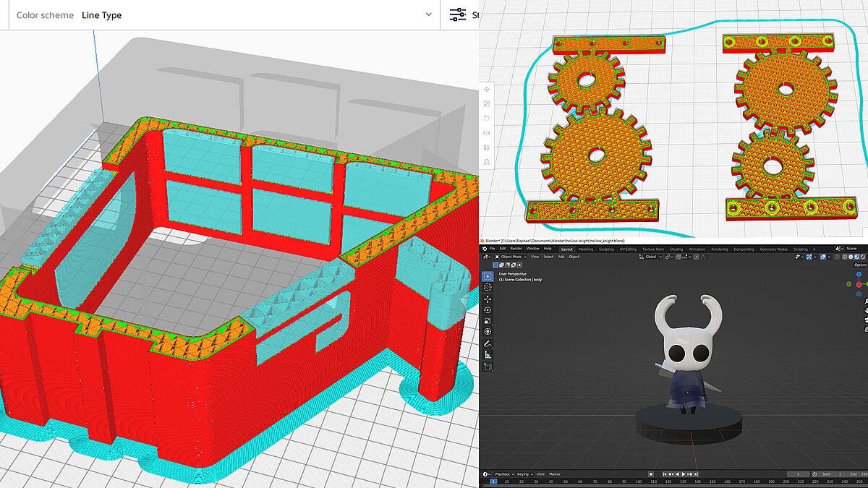
Task: Select the Move tool in Cura's side toolbar
Action: pos(487,89)
